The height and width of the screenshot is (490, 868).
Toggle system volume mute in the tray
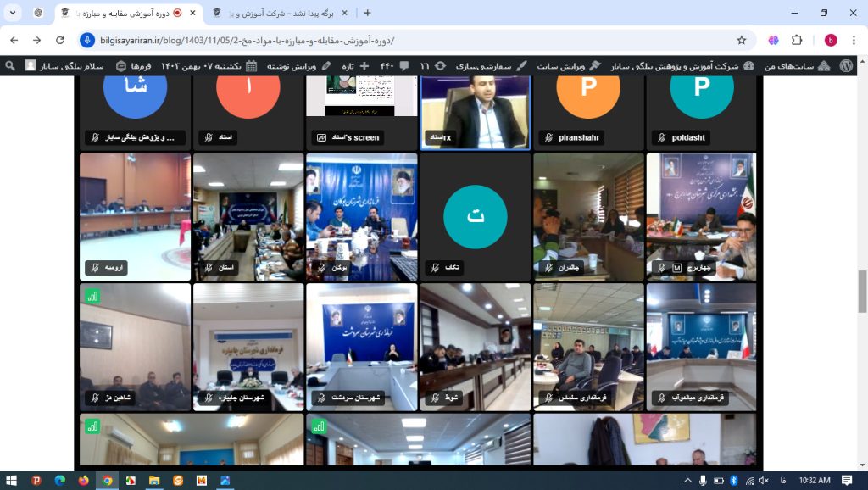point(765,480)
